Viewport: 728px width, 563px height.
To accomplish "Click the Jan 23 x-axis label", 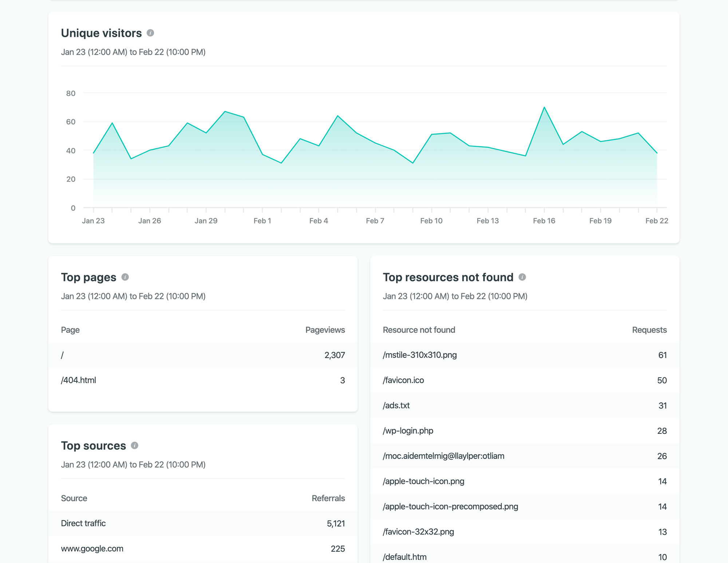I will pos(93,221).
